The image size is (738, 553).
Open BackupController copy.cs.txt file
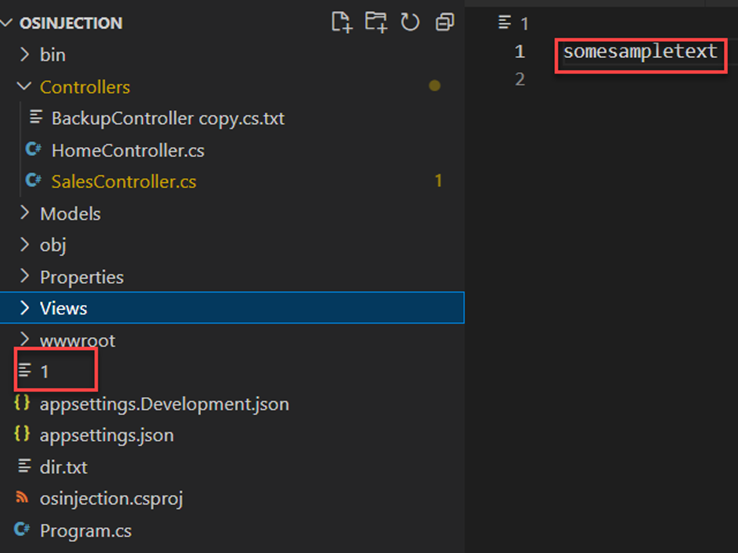[x=167, y=118]
